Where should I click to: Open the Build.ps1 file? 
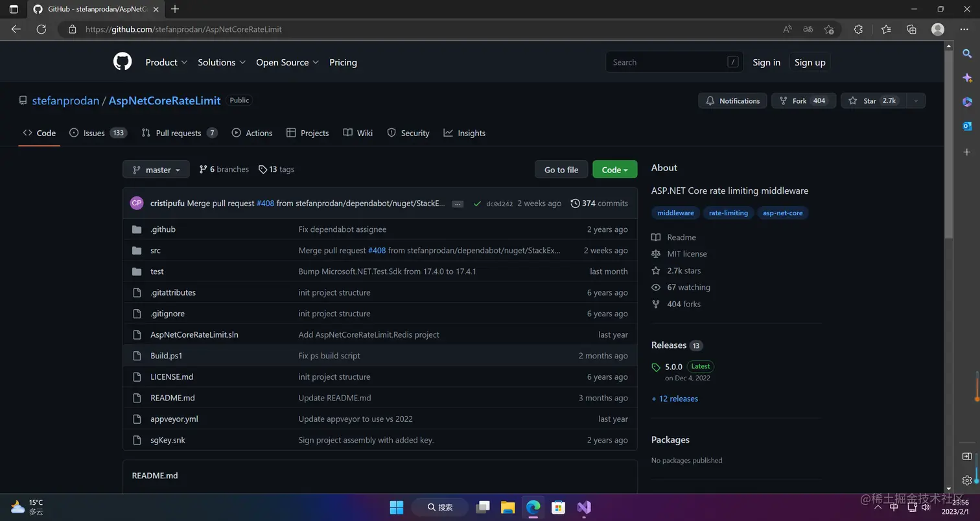coord(167,356)
